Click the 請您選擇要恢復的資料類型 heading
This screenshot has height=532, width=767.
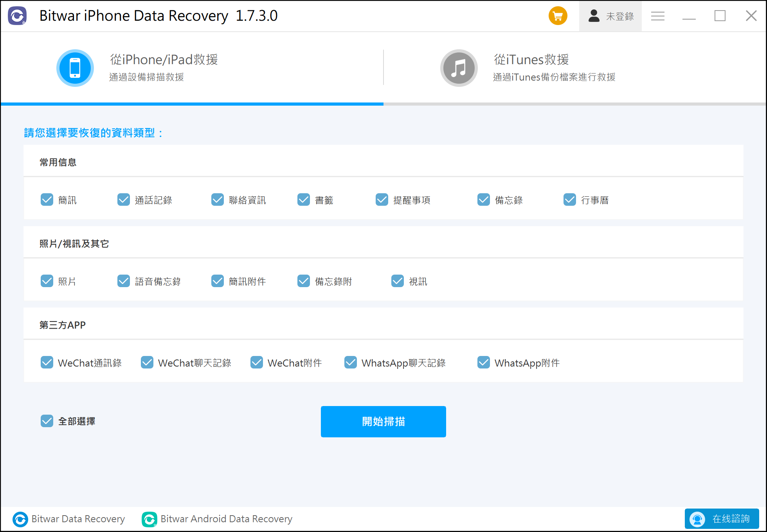(93, 133)
